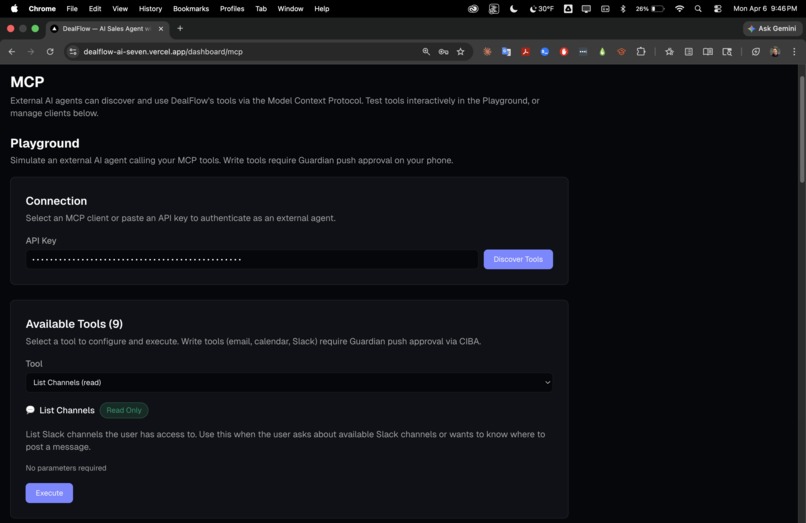The height and width of the screenshot is (523, 806).
Task: Open the Chrome three-dot menu
Action: tap(794, 51)
